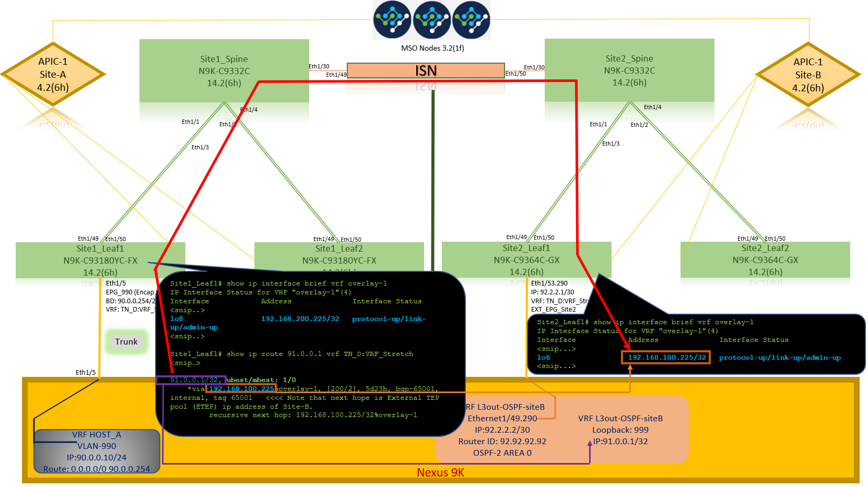This screenshot has width=868, height=487.
Task: Select the VRF HOST_A box
Action: [97, 452]
